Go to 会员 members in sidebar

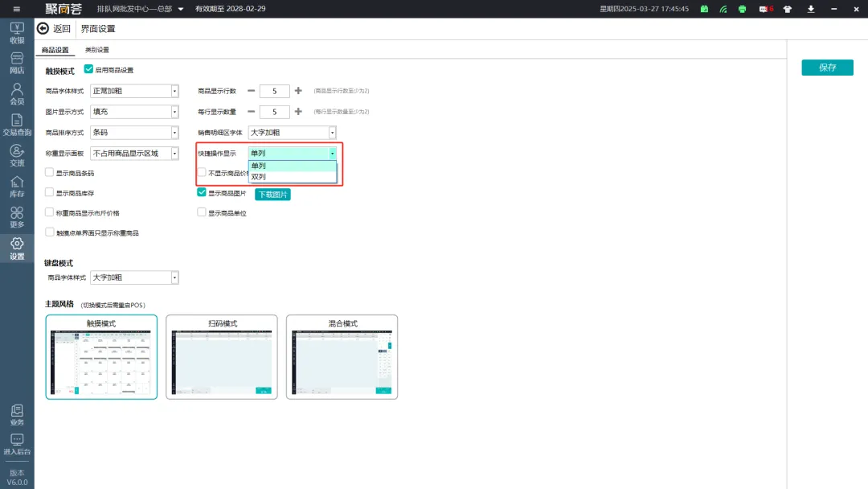coord(17,93)
